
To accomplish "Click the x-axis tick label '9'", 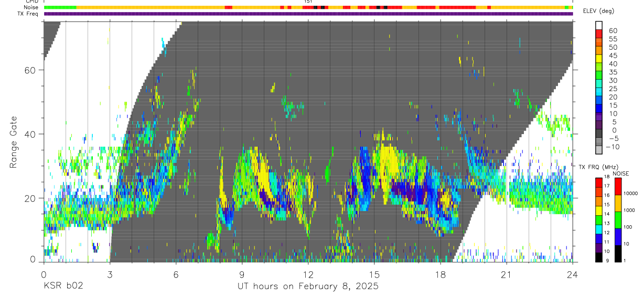I will point(242,274).
